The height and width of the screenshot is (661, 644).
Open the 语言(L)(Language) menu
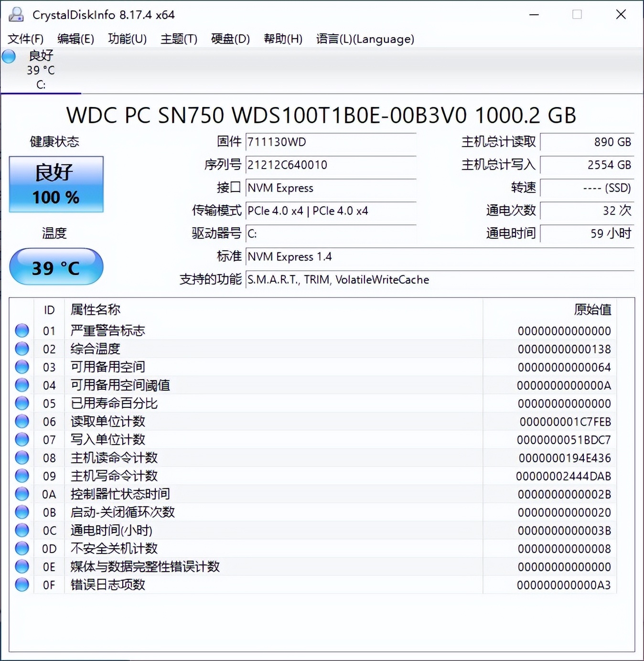point(365,39)
